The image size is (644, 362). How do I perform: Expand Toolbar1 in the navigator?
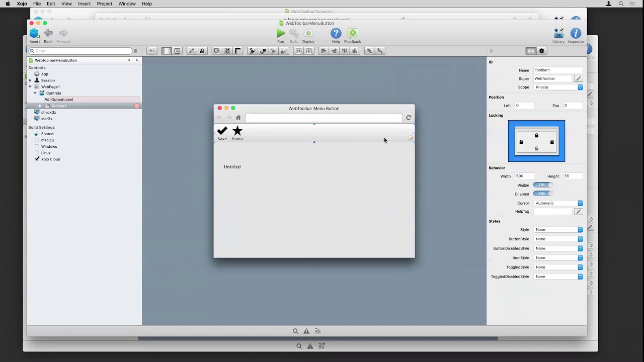tap(40, 106)
